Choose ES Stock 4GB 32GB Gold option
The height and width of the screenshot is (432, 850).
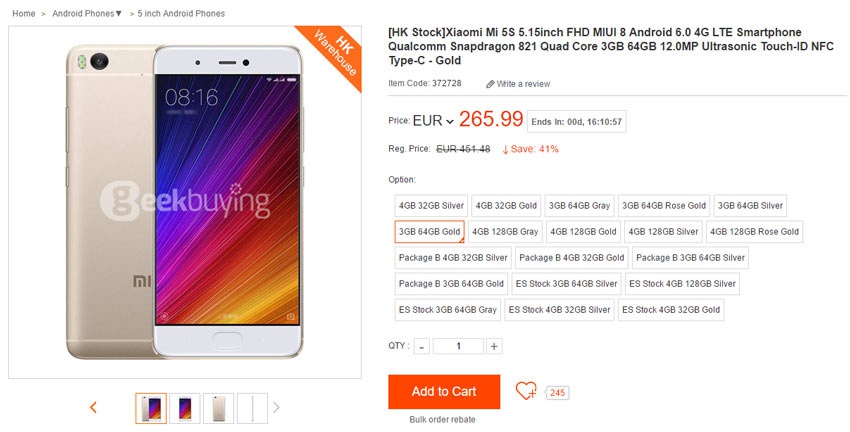(x=671, y=310)
